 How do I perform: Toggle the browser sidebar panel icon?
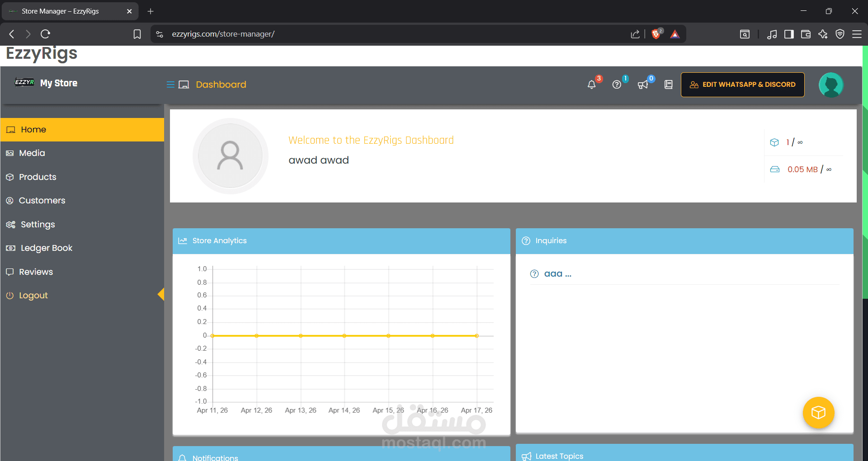point(789,34)
